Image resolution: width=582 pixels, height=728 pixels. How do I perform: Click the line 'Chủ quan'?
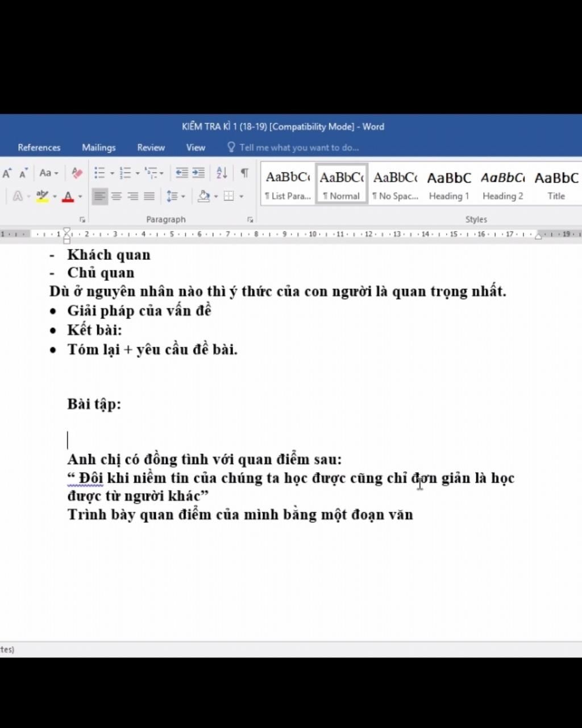(x=101, y=273)
